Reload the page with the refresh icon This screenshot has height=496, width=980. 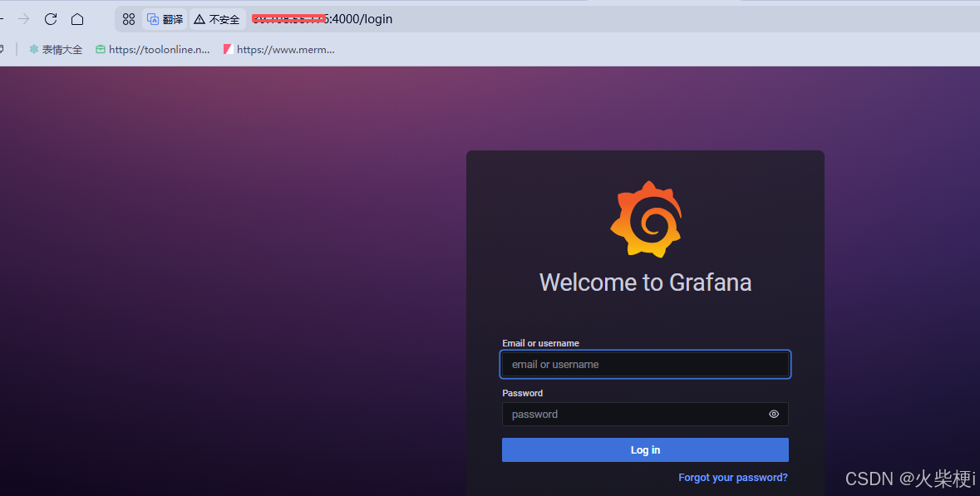(x=51, y=19)
